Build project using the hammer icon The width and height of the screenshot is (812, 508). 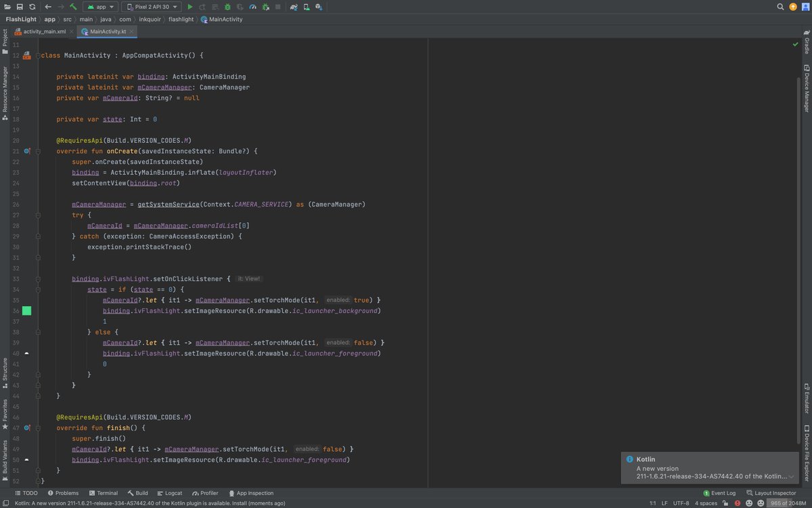point(73,7)
